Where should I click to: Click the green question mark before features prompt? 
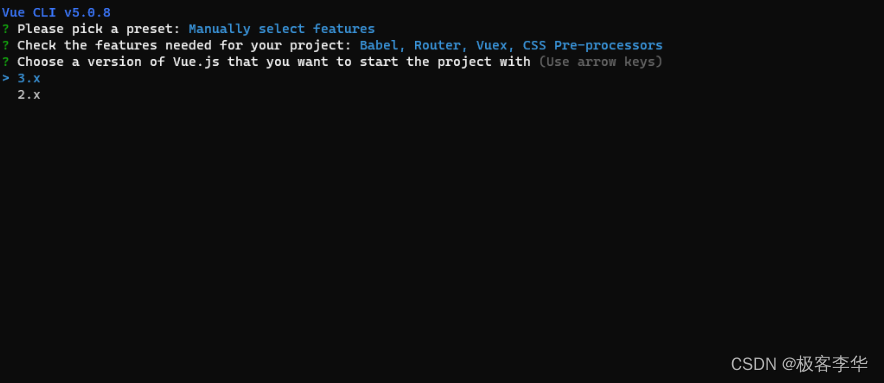(6, 45)
